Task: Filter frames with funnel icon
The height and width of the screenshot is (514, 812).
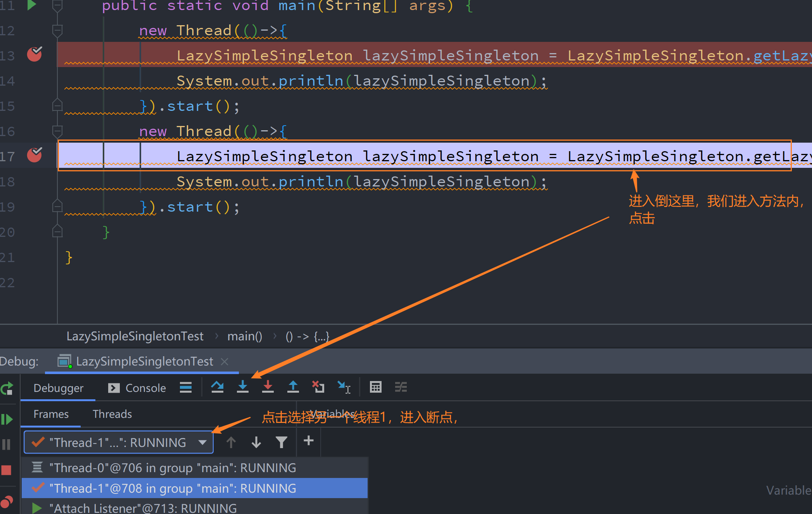Action: 281,442
